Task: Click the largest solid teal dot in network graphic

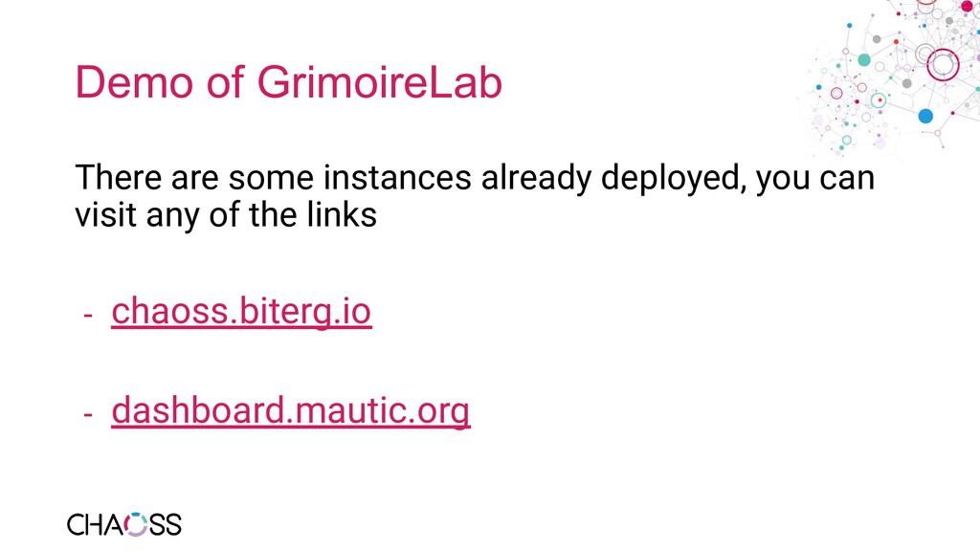Action: click(x=864, y=60)
